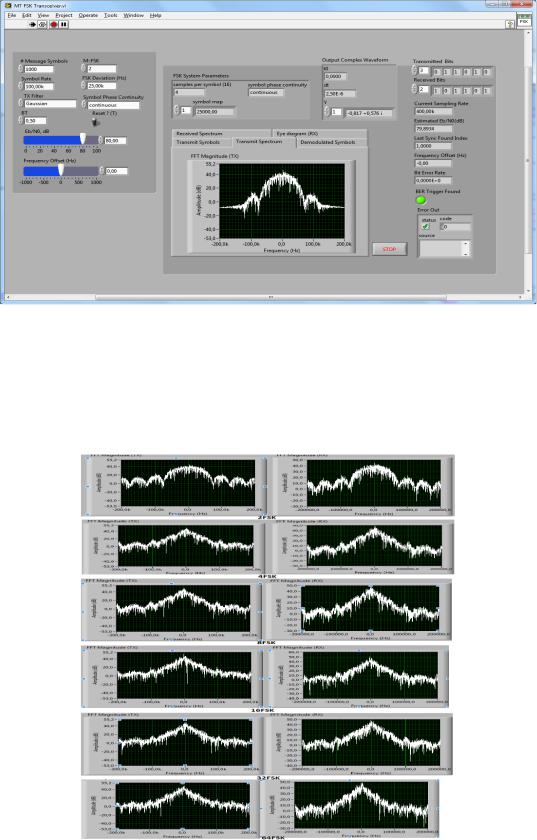Image resolution: width=537 pixels, height=840 pixels.
Task: Click the Run arrow in the toolbar
Action: [x=33, y=24]
